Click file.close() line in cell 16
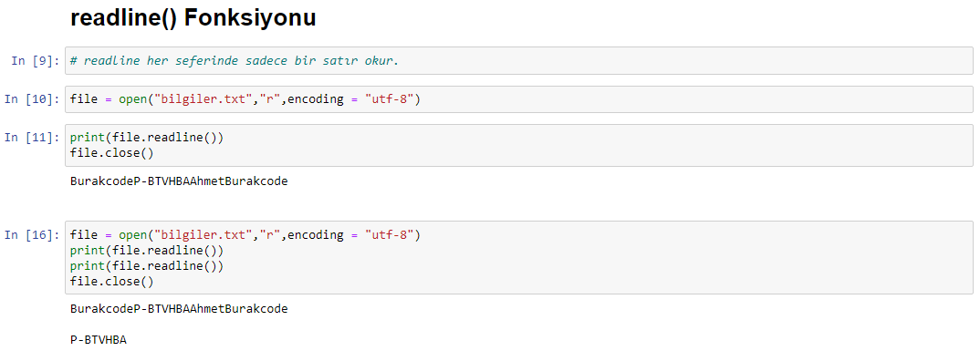980x351 pixels. (112, 282)
